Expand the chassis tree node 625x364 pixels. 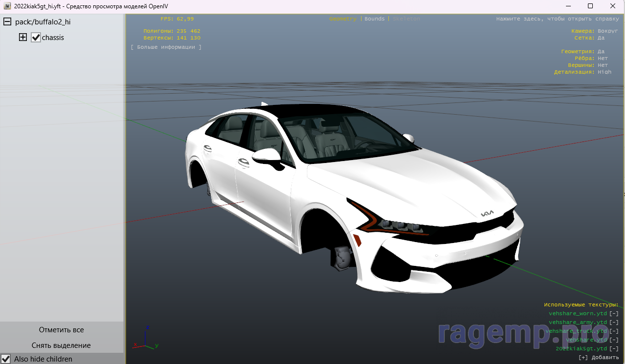click(23, 37)
